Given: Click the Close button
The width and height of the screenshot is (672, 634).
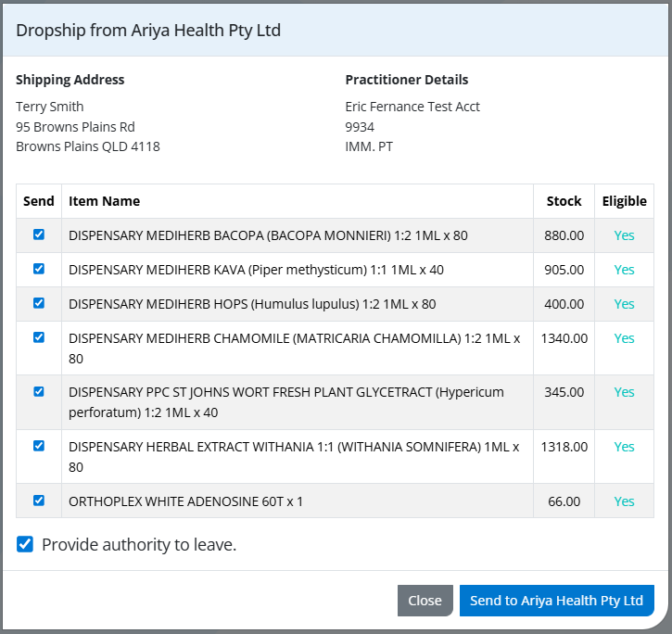Looking at the screenshot, I should tap(425, 601).
